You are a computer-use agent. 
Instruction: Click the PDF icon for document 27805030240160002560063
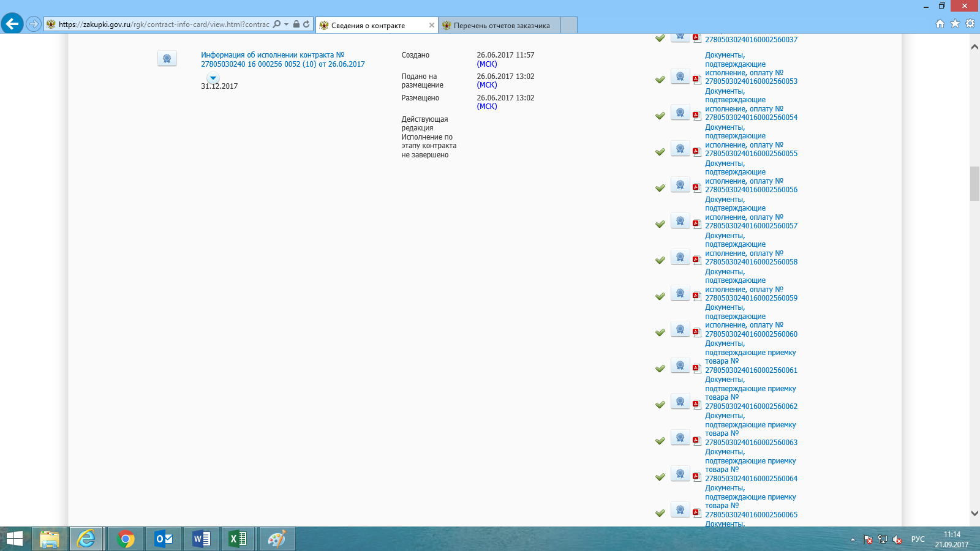coord(696,440)
